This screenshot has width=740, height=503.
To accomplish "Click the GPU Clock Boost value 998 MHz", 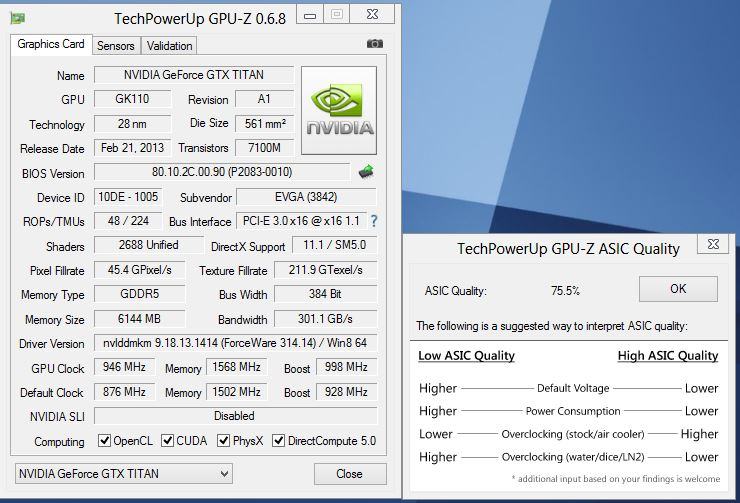I will pyautogui.click(x=346, y=367).
